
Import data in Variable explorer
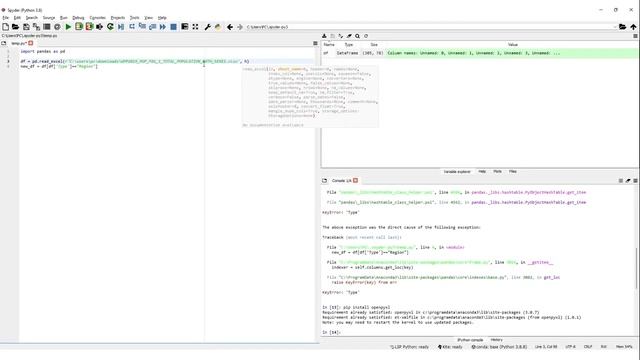point(324,36)
